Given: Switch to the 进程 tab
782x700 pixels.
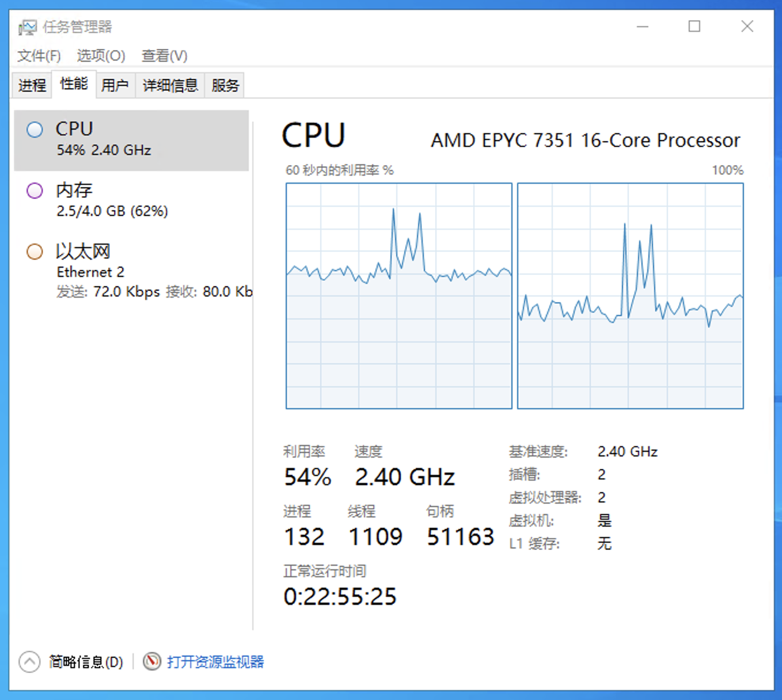Looking at the screenshot, I should (x=32, y=86).
